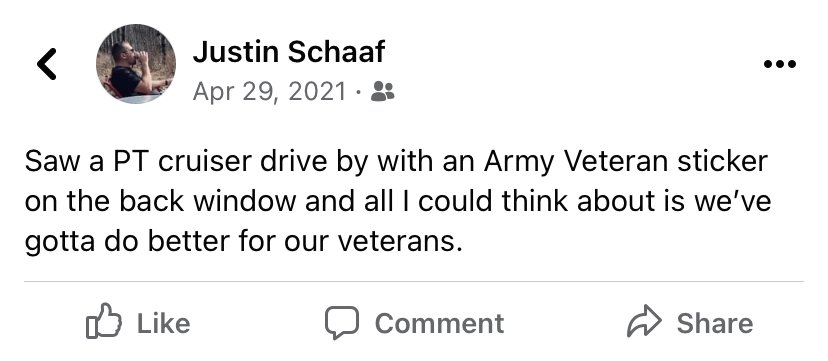Click the friends audience privacy icon
The width and height of the screenshot is (828, 361).
[x=382, y=91]
